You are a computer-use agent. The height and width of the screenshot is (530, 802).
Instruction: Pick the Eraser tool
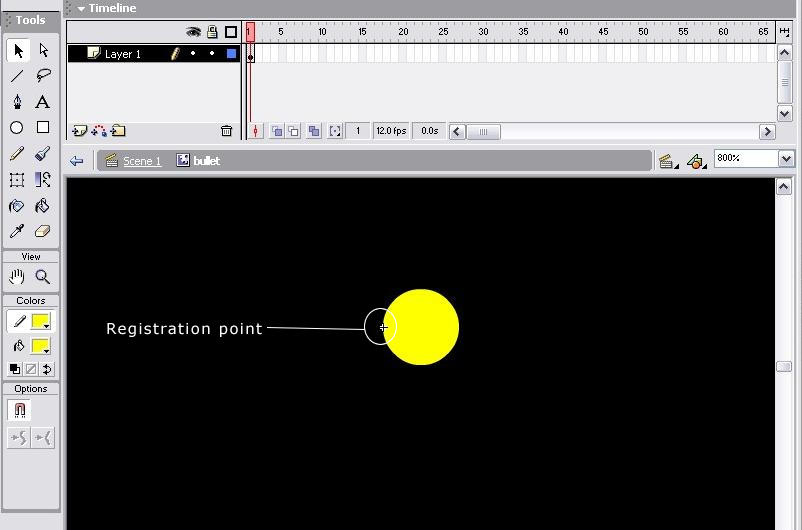click(x=43, y=231)
